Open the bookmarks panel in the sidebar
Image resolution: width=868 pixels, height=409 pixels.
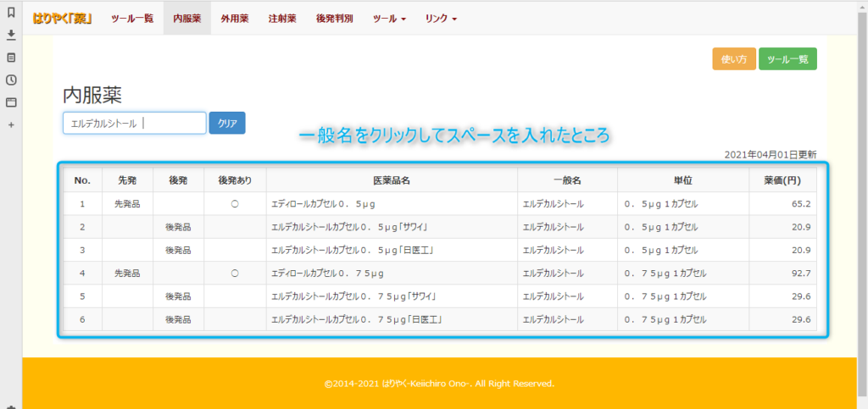coord(11,12)
